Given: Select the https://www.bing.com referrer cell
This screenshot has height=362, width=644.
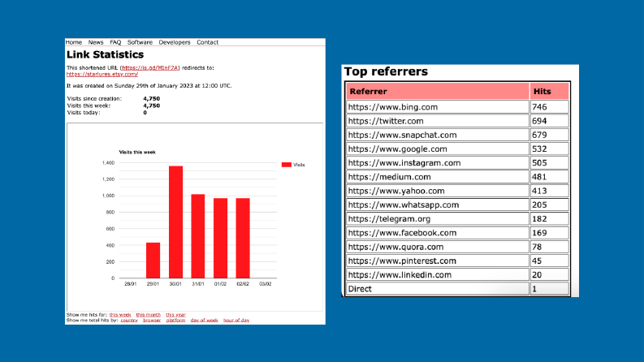Looking at the screenshot, I should [438, 107].
